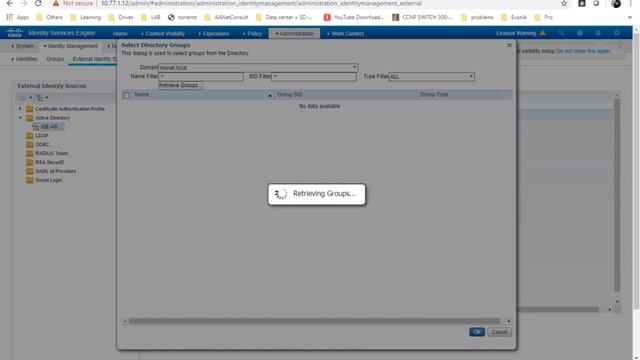Switch to the Groups tab
The image size is (640, 360).
[55, 59]
